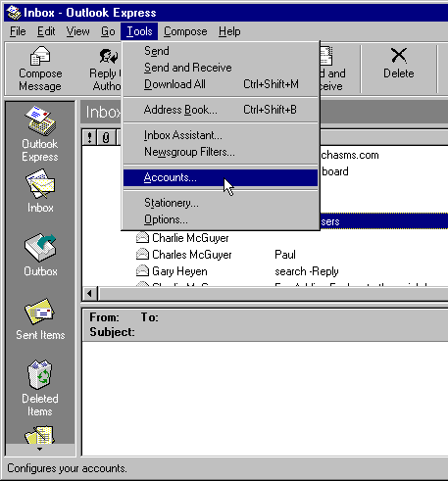448x481 pixels.
Task: Select the Gary Heyen message sender
Action: tap(179, 271)
